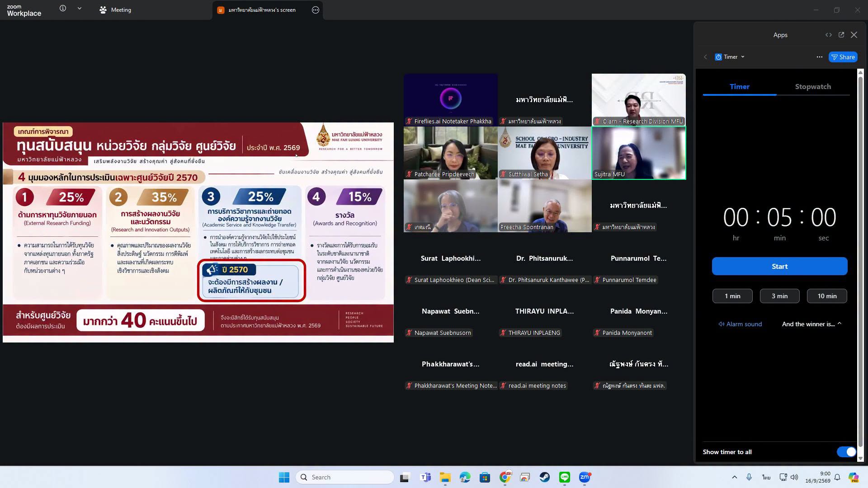868x488 pixels.
Task: Pop out the Apps panel
Action: 841,35
